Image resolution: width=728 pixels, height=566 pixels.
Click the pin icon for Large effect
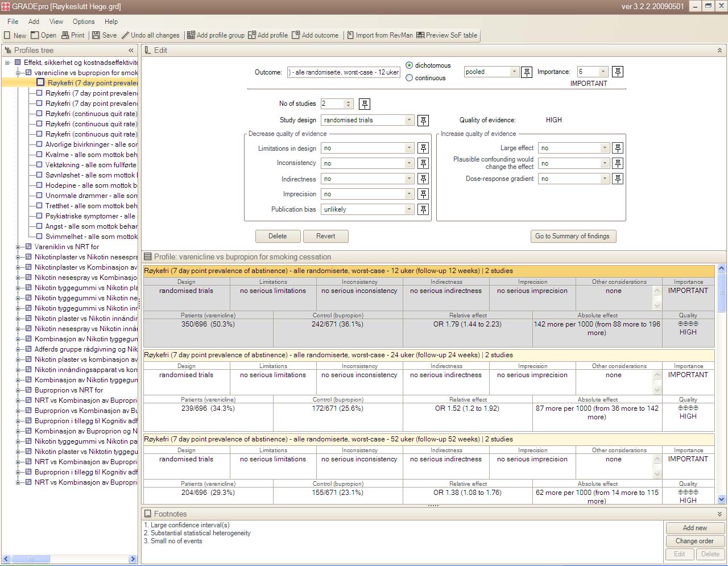[618, 148]
